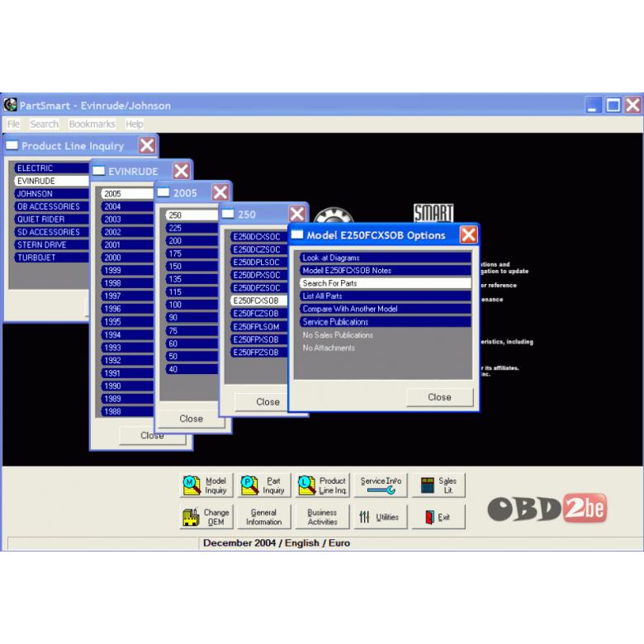Click the PartSmart app icon in the title bar
Viewport: 644px width, 644px height.
click(x=10, y=105)
